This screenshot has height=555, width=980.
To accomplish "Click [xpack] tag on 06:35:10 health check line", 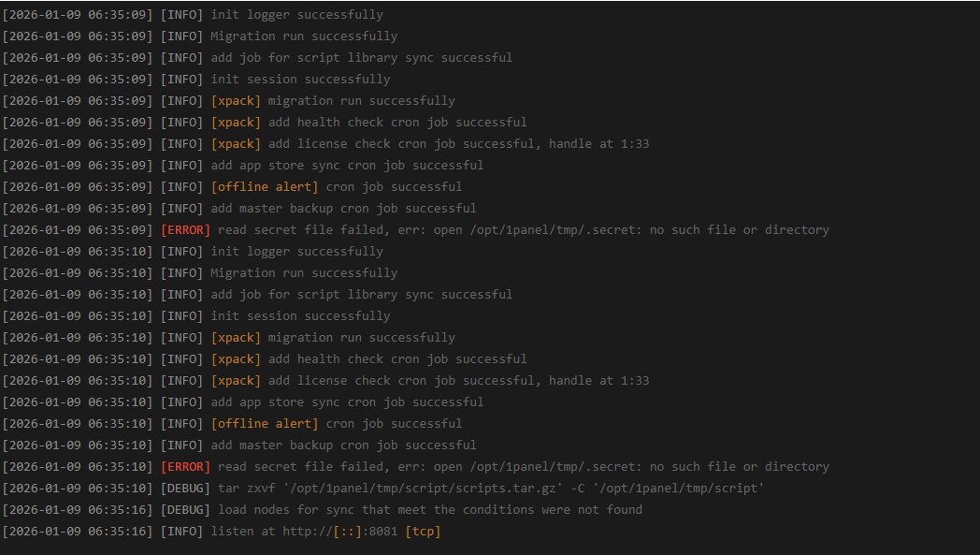I will pyautogui.click(x=236, y=359).
